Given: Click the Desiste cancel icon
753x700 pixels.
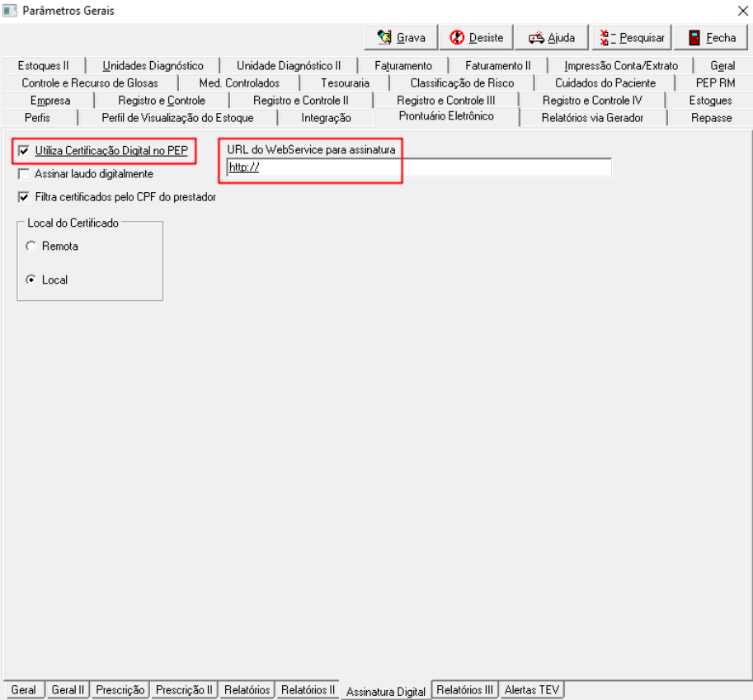Looking at the screenshot, I should tap(457, 37).
